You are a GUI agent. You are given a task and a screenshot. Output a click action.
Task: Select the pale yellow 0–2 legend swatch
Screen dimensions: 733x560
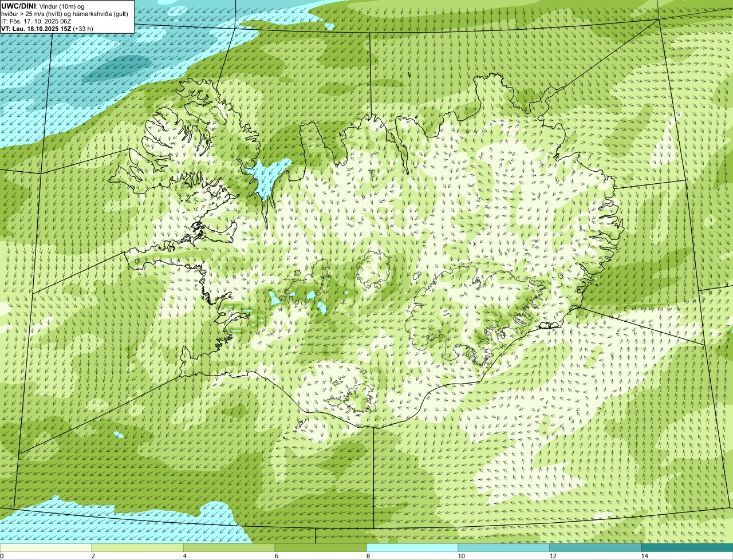click(46, 547)
